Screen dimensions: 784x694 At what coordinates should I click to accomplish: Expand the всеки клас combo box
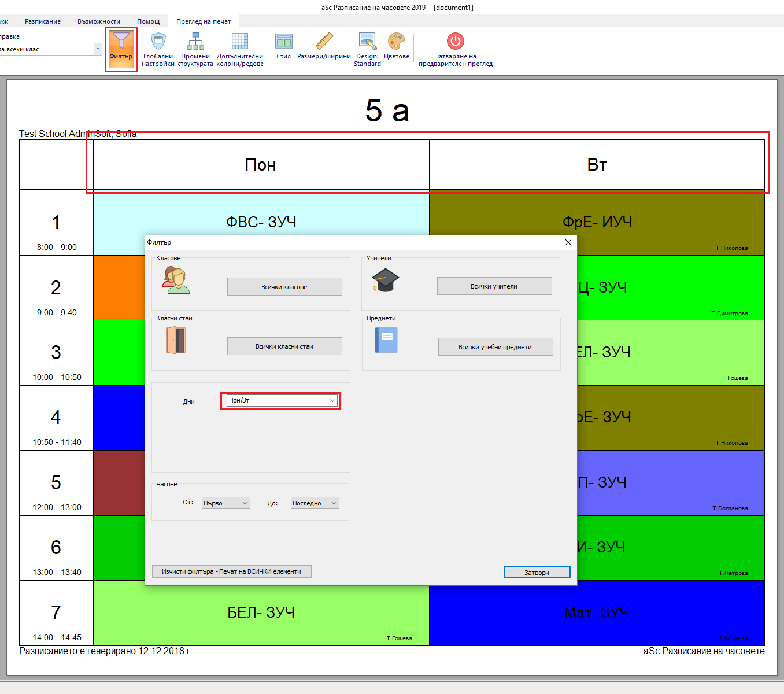click(x=98, y=50)
